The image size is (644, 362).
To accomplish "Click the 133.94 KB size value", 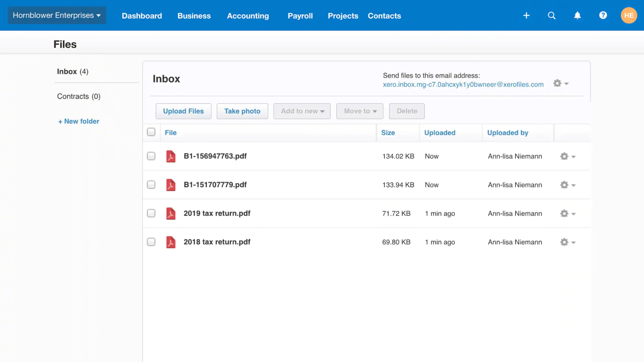I will 398,185.
